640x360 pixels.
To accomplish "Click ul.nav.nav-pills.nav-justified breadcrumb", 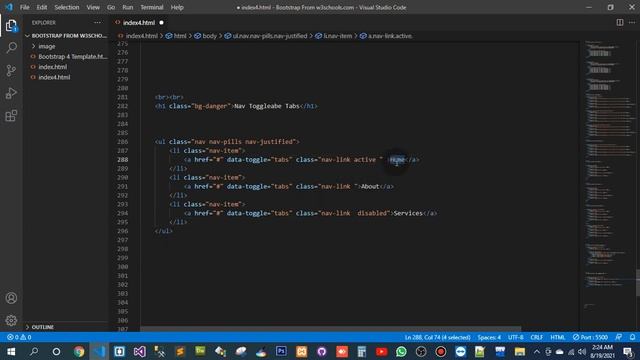I will point(269,36).
